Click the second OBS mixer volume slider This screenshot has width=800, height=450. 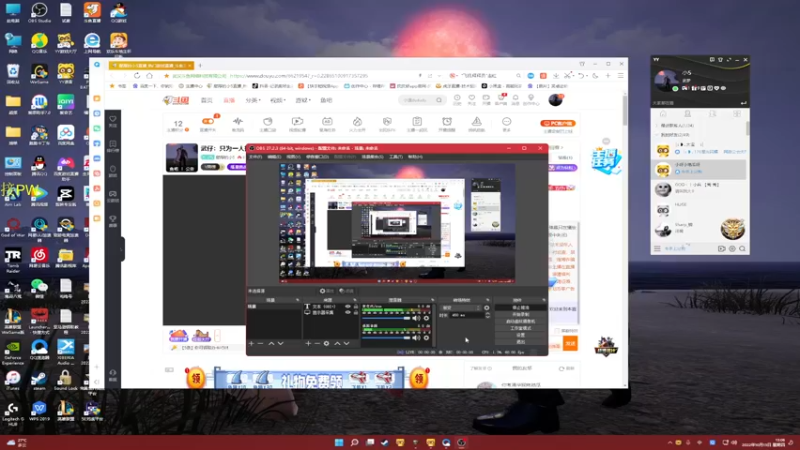coord(387,337)
